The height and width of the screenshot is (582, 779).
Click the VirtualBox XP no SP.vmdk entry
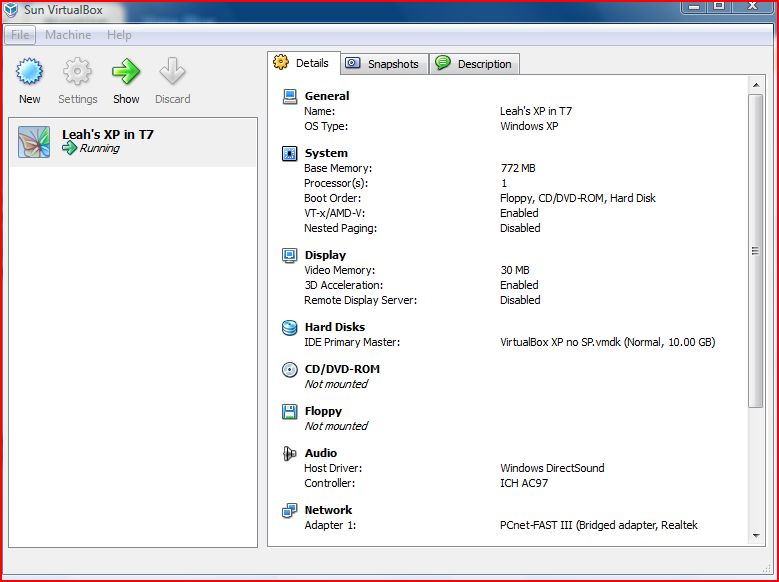tap(608, 342)
